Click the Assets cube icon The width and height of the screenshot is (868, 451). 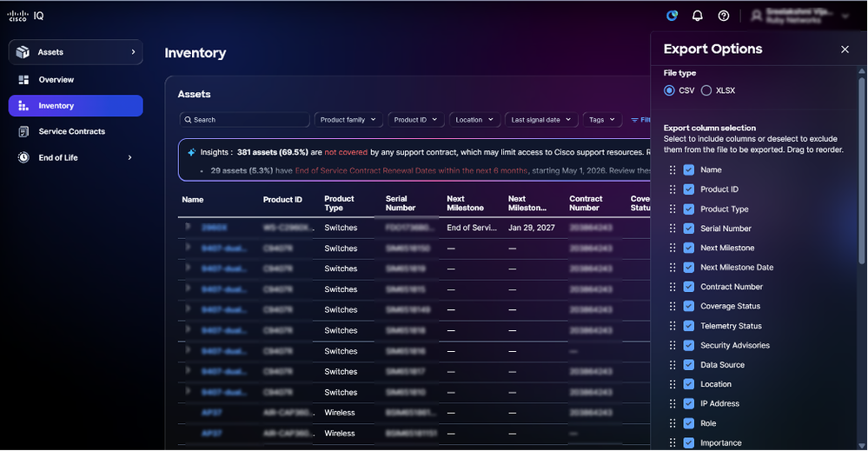[23, 52]
